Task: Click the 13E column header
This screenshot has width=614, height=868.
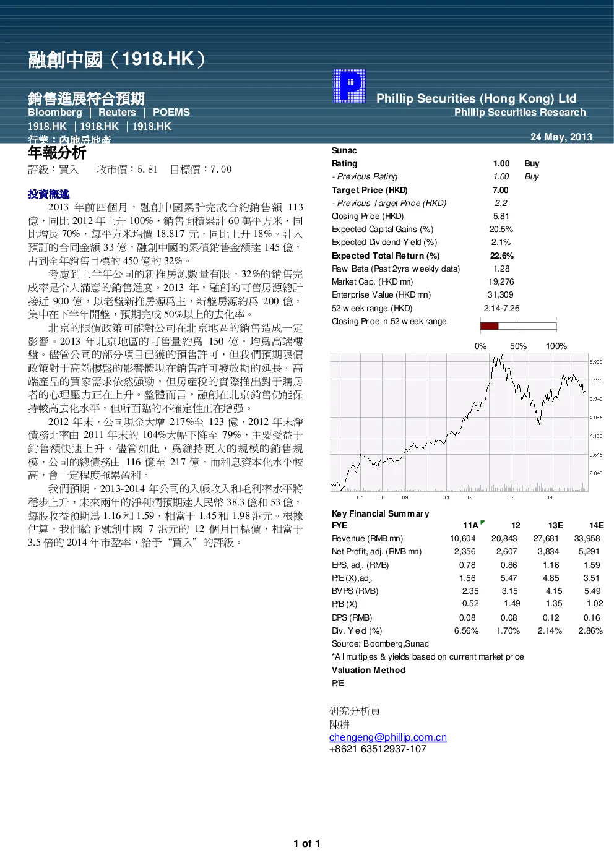Action: click(x=556, y=525)
